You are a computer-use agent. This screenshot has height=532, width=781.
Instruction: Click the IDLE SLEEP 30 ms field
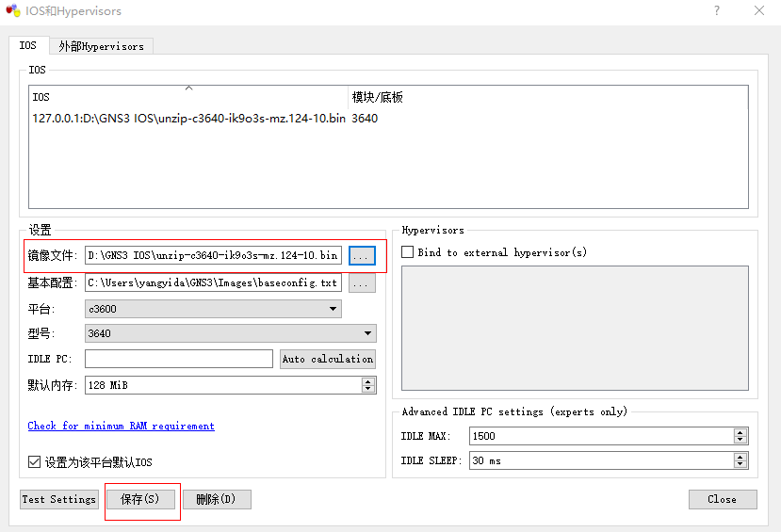601,460
